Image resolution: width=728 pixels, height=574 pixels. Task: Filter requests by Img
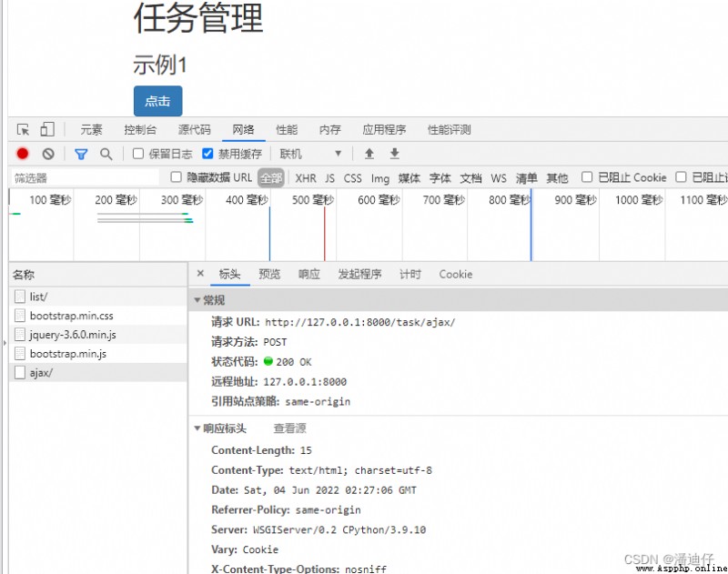point(380,178)
